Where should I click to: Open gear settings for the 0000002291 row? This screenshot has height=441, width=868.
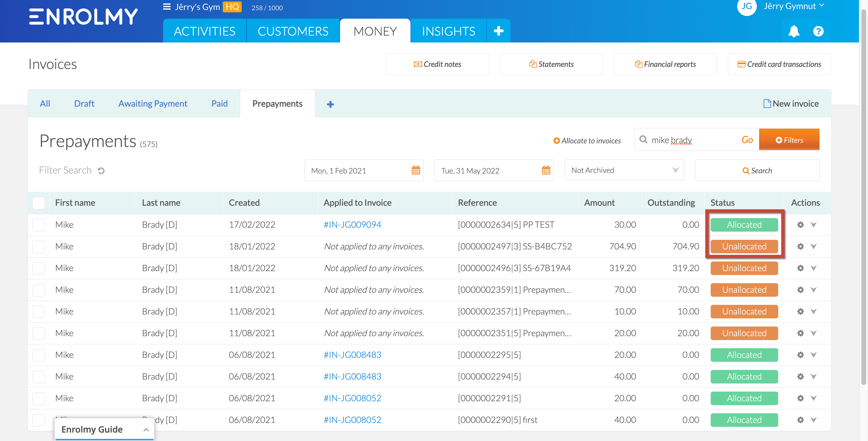800,398
